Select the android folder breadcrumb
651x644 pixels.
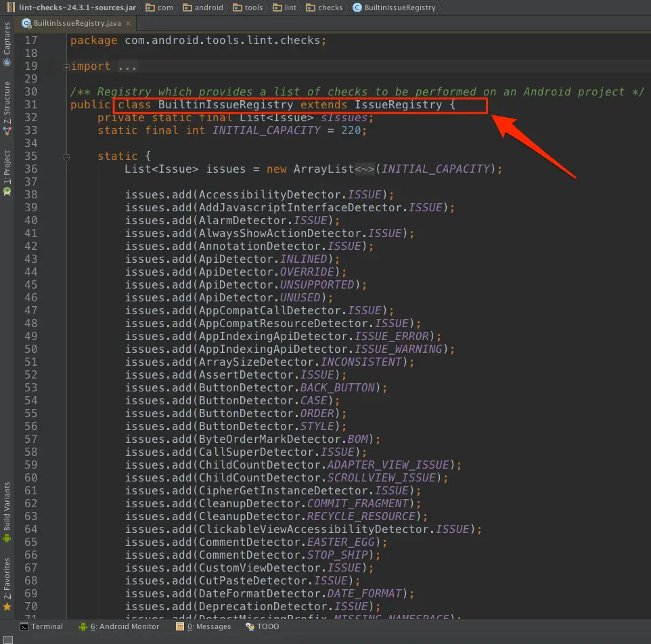(203, 7)
